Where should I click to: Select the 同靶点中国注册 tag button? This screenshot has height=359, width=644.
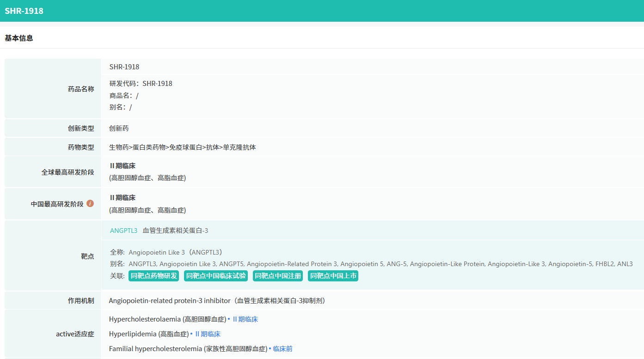click(277, 276)
